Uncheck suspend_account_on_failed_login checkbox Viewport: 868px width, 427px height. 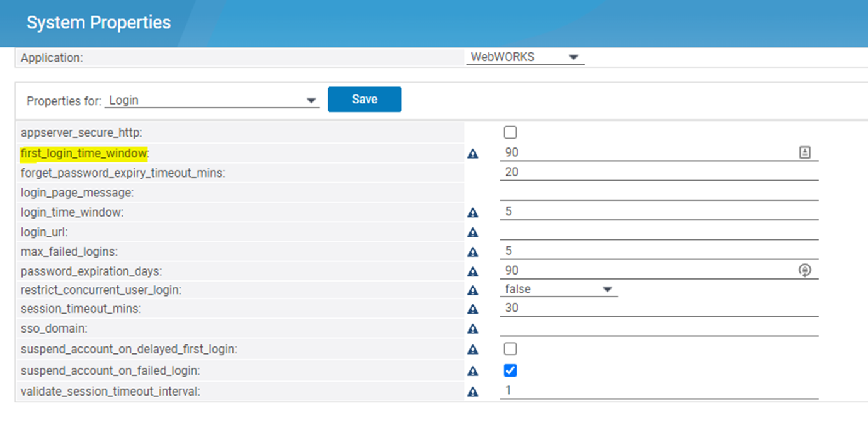[510, 370]
